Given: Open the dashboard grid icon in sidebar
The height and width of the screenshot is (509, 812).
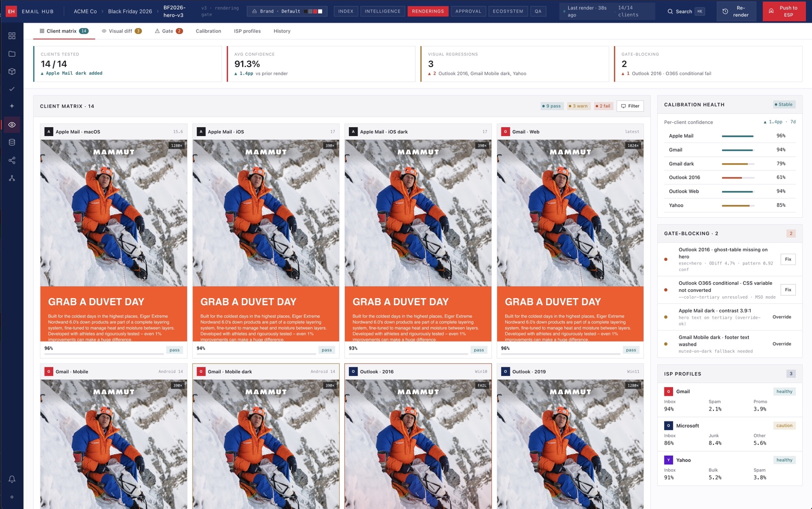Looking at the screenshot, I should click(12, 36).
